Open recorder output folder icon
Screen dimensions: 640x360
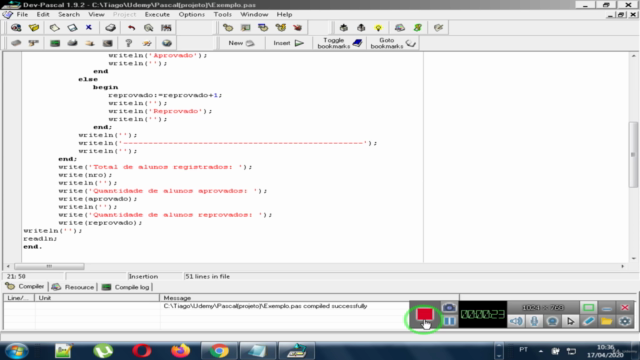coord(607,321)
